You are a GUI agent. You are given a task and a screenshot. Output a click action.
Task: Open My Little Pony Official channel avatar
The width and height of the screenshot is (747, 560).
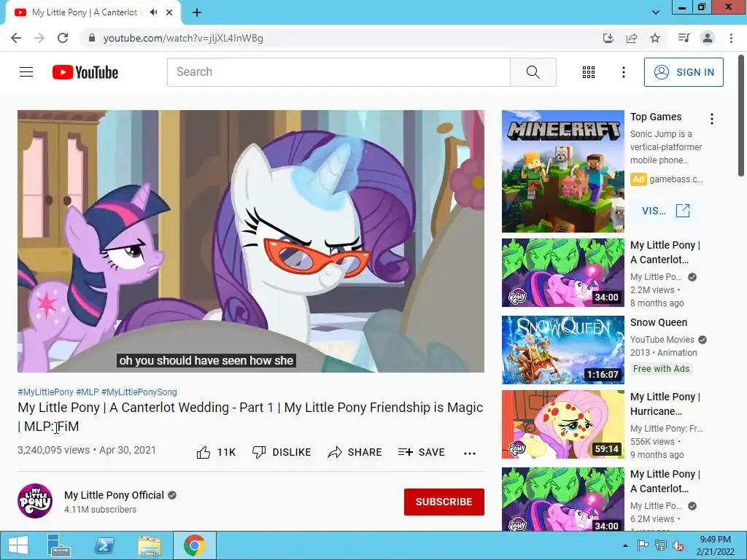pos(35,501)
